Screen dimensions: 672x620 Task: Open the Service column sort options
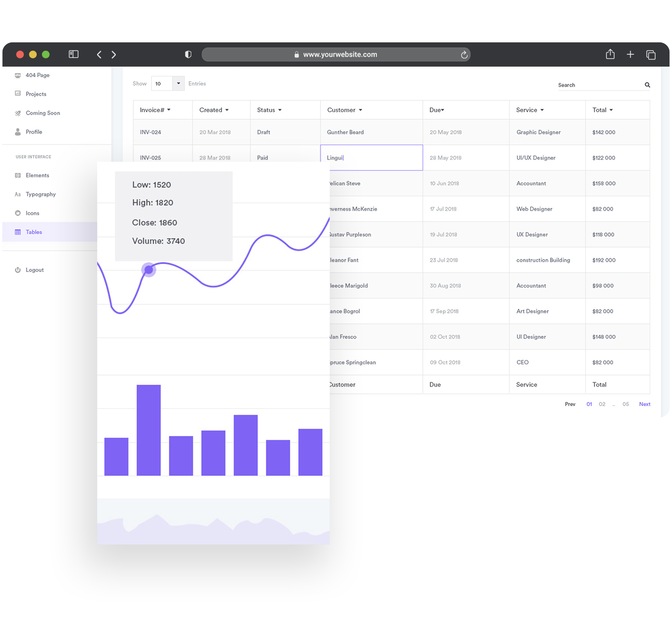542,110
